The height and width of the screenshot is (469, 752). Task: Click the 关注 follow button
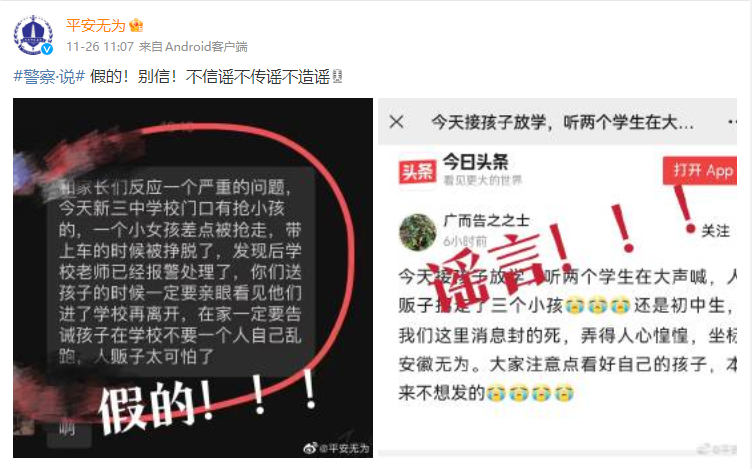click(x=715, y=231)
